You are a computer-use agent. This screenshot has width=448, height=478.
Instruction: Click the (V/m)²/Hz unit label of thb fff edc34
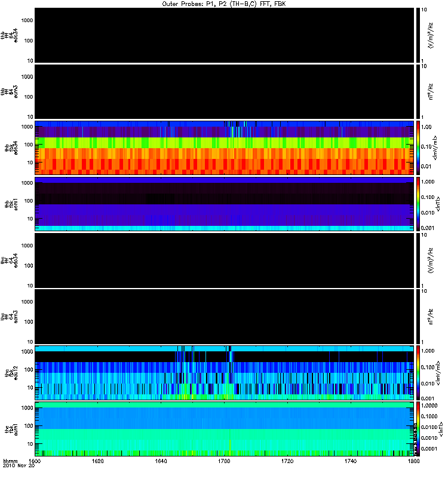pos(430,35)
